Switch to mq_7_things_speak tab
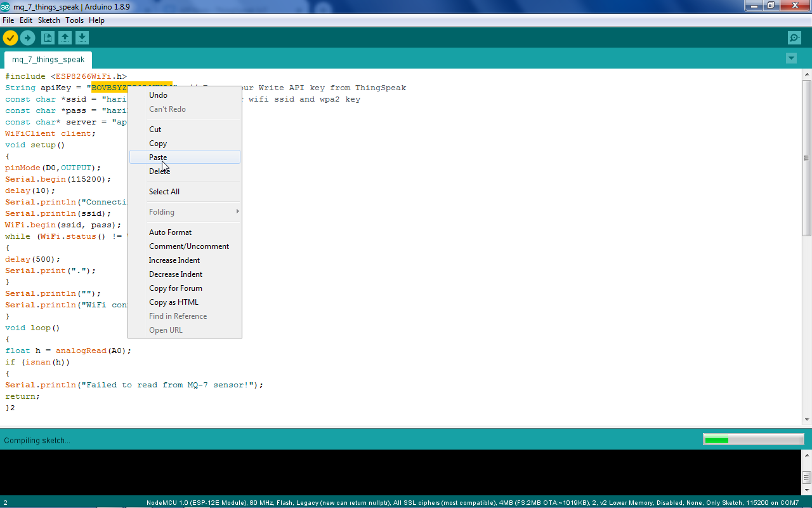Image resolution: width=812 pixels, height=508 pixels. (x=48, y=60)
